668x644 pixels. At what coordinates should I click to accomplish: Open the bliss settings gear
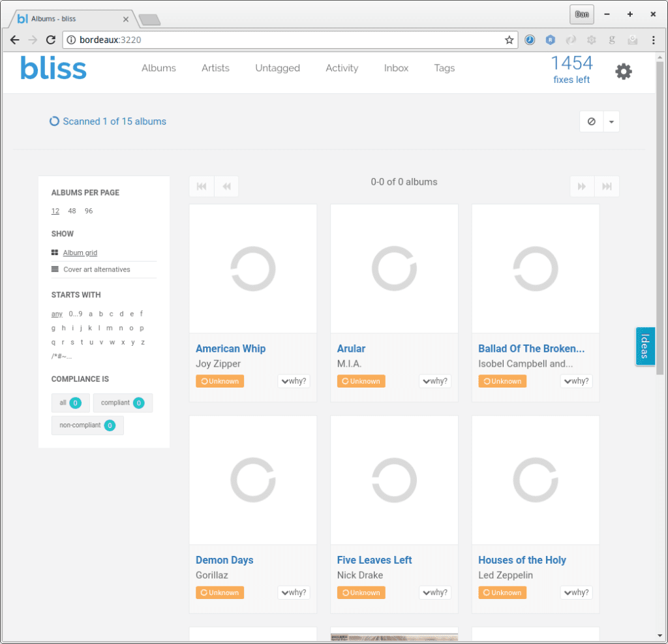pos(624,71)
